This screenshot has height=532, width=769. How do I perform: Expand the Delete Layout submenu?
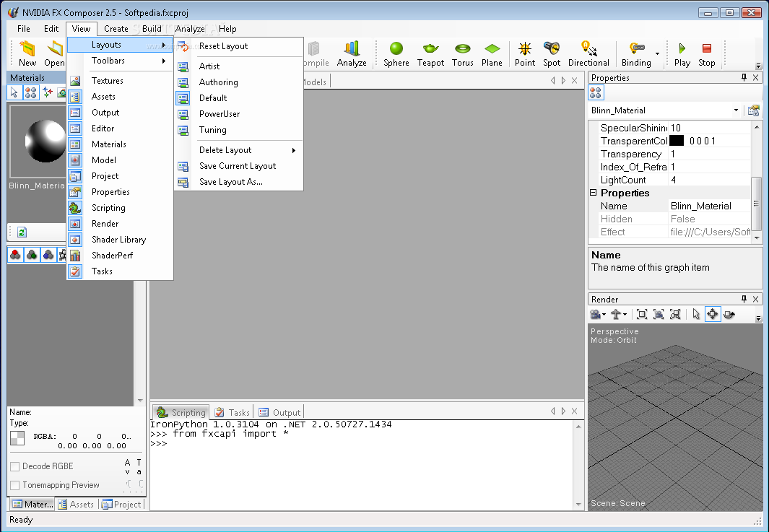pos(239,150)
